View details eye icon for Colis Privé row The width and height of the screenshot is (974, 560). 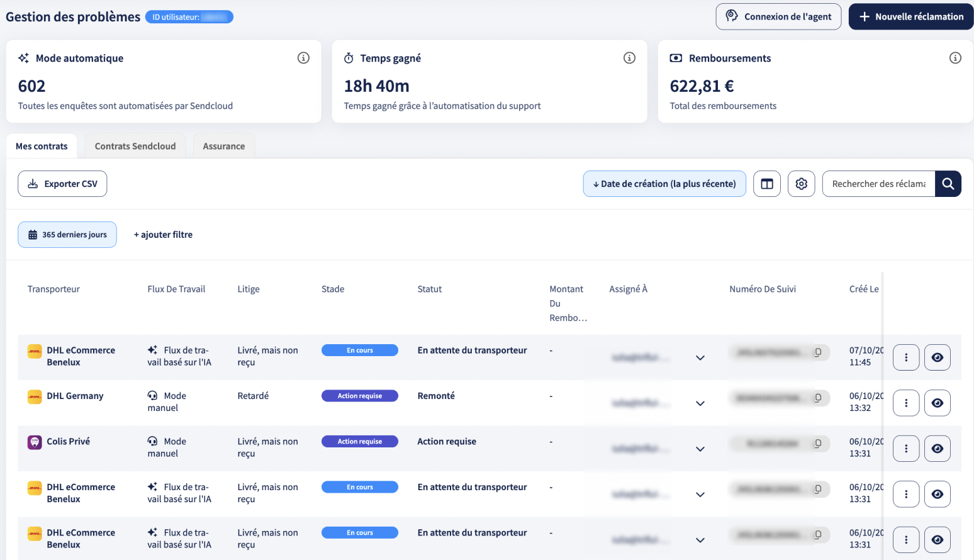[938, 449]
